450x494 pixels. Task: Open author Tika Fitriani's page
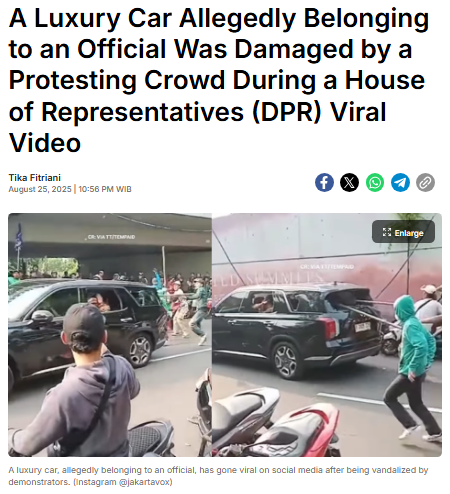(35, 177)
